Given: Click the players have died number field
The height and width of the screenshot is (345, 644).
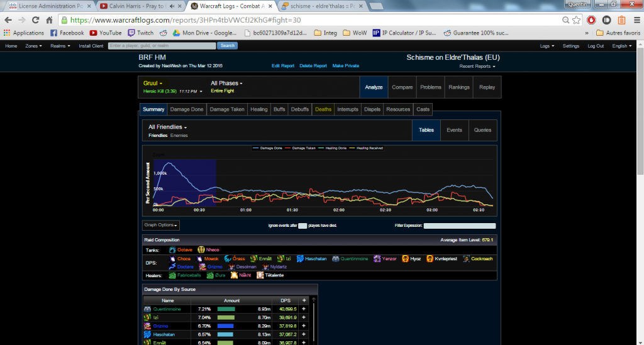Looking at the screenshot, I should (x=303, y=226).
